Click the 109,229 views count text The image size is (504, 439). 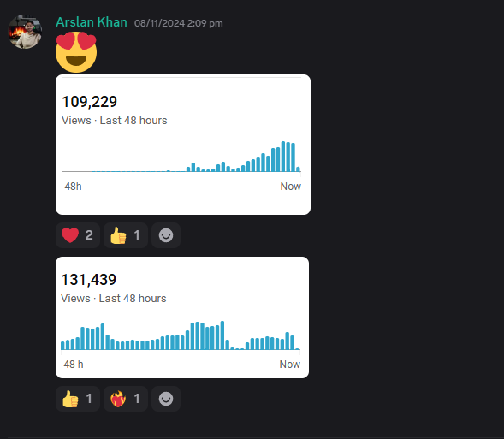[89, 102]
